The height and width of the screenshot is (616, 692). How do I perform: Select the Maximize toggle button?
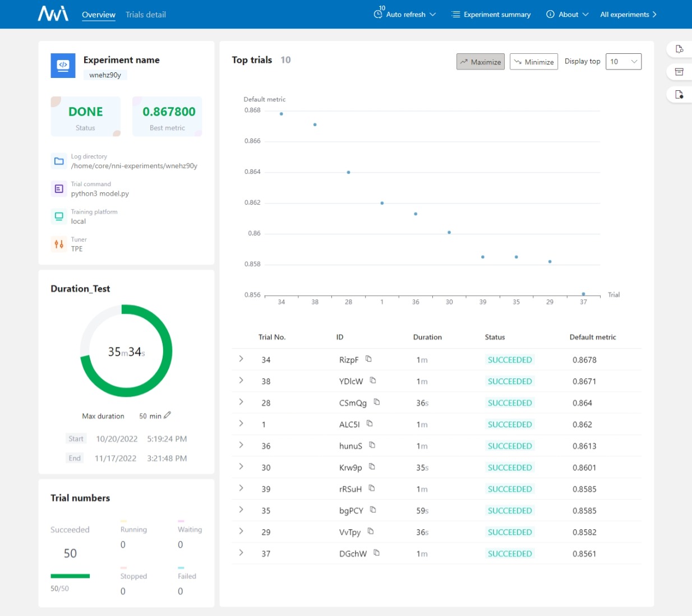tap(481, 62)
